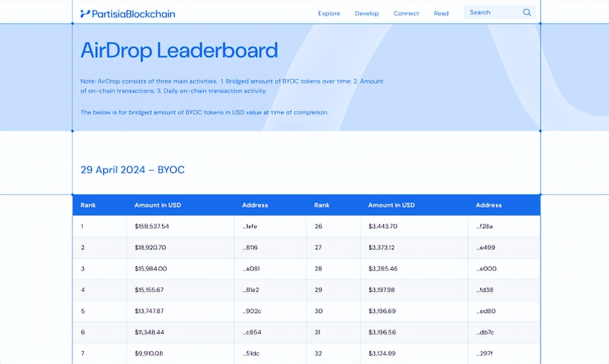The height and width of the screenshot is (364, 609).
Task: Click the rank 27 cell
Action: coord(334,248)
